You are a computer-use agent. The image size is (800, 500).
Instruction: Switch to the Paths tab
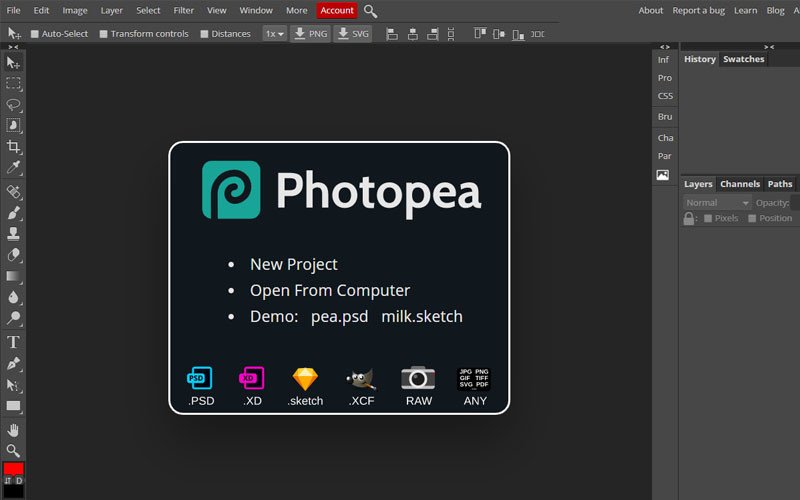(x=780, y=184)
